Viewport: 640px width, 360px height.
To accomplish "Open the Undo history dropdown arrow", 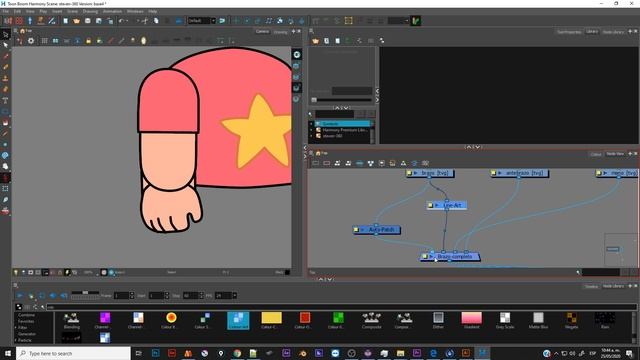I will [127, 21].
